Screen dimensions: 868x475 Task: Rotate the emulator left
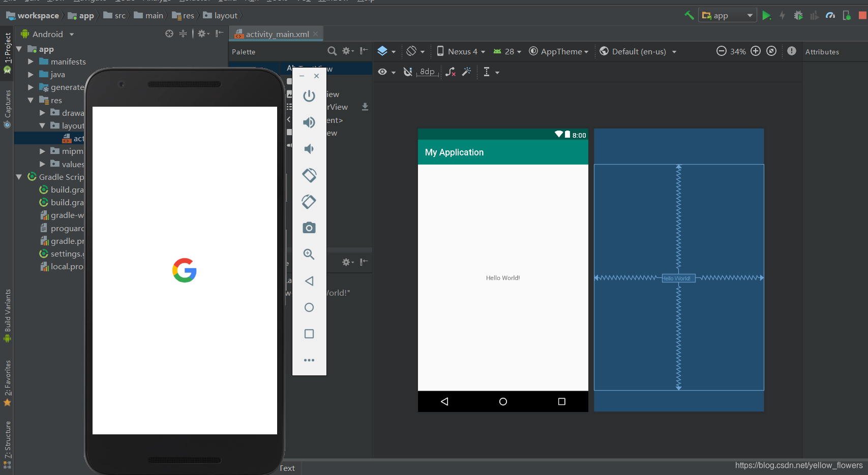(309, 175)
